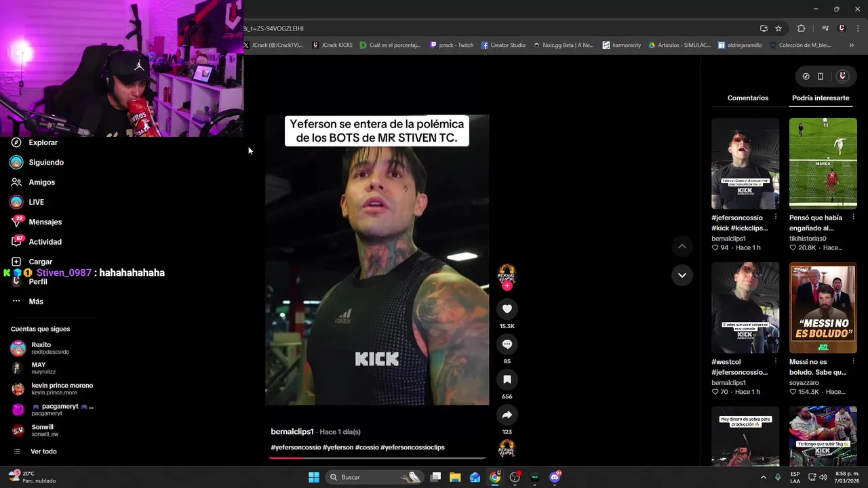Open video comments bubble icon
868x488 pixels.
507,344
